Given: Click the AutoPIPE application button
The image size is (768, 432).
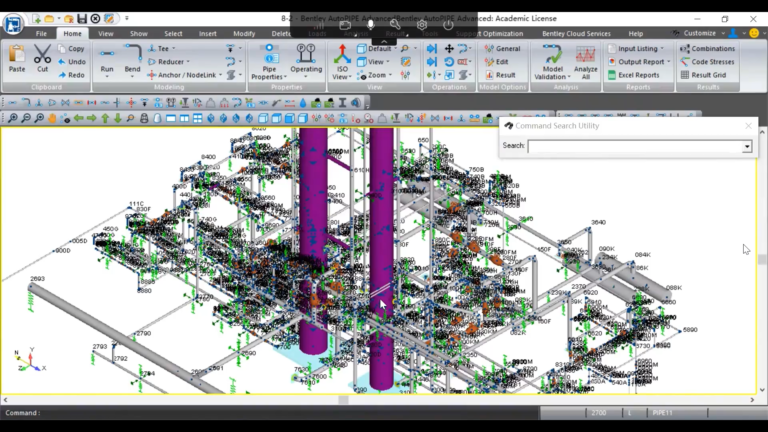Looking at the screenshot, I should tap(13, 24).
